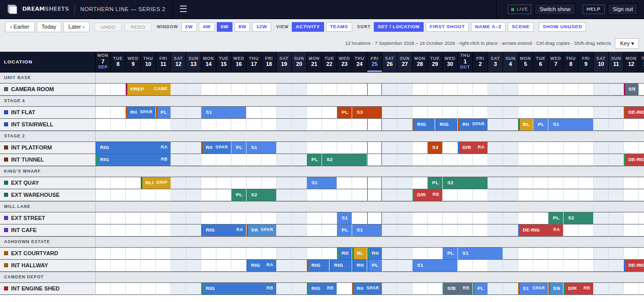Sort by FIRST SHOOT

point(447,27)
